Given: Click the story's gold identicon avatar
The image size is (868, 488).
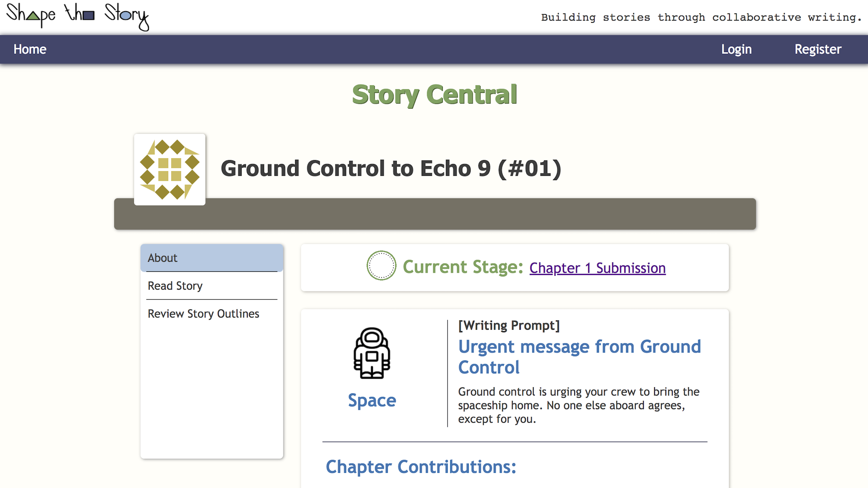Looking at the screenshot, I should [x=170, y=170].
